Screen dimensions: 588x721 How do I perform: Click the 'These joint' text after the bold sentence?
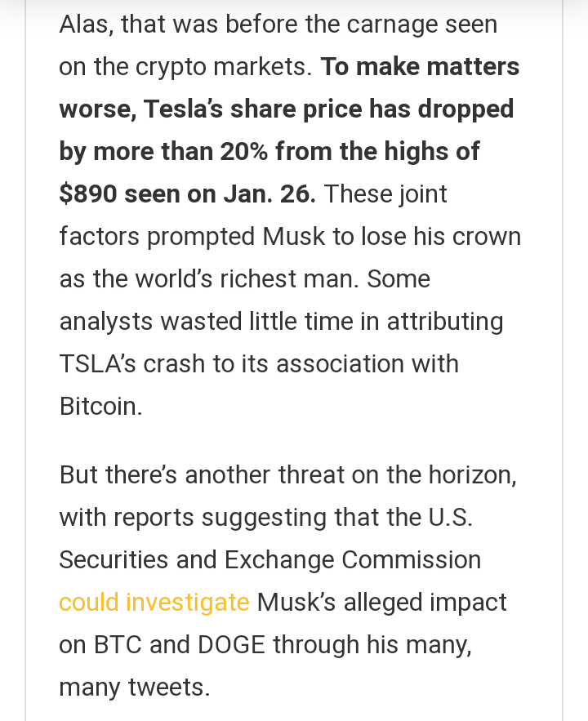(x=385, y=194)
